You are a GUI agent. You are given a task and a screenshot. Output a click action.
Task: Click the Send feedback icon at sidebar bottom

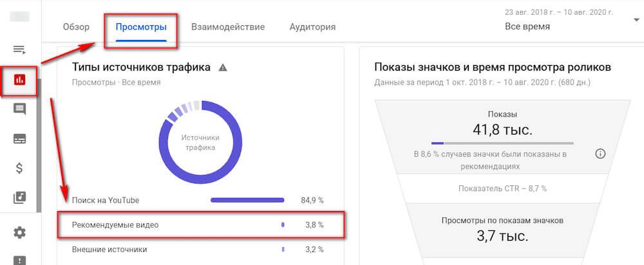(x=20, y=260)
